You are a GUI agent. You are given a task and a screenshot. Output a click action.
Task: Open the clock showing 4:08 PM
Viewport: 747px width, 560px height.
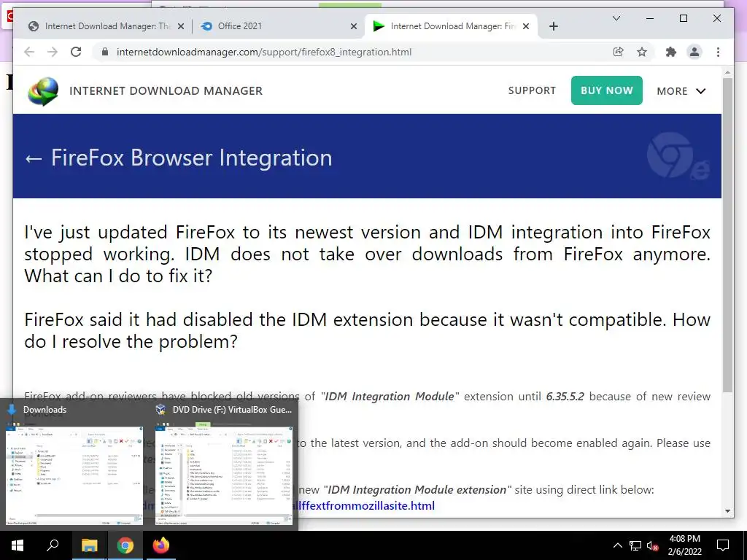coord(684,545)
